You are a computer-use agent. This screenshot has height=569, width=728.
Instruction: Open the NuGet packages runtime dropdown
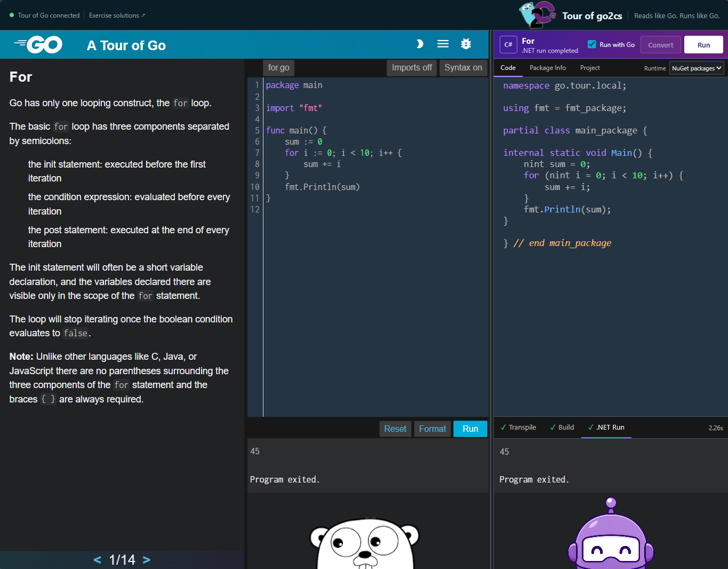click(697, 68)
